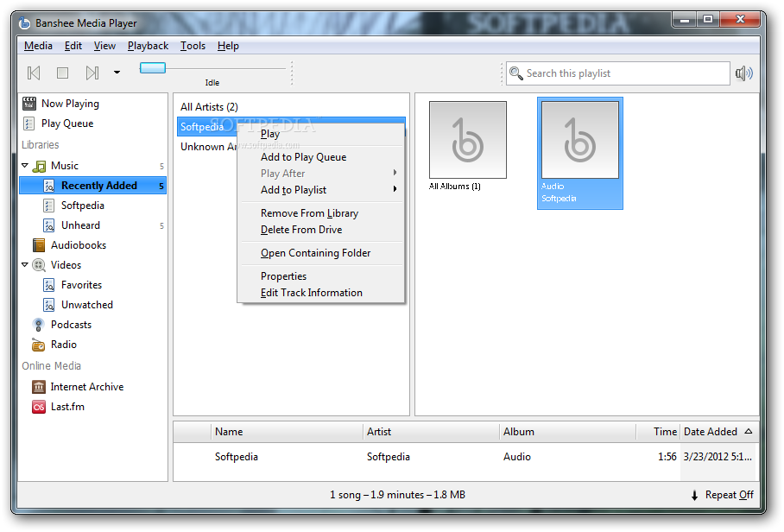Collapse the Videos library tree

click(x=24, y=264)
